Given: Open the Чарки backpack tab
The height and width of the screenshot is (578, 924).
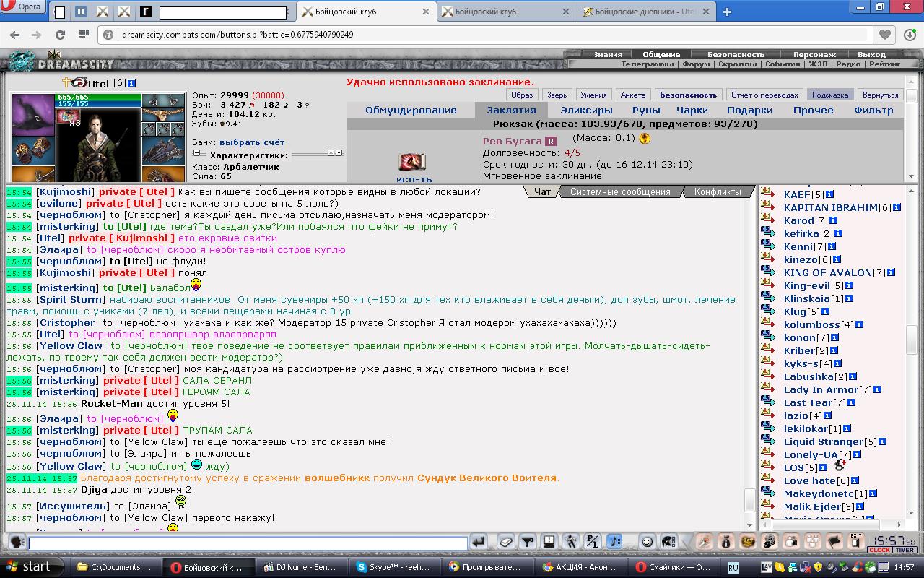Looking at the screenshot, I should [x=692, y=110].
